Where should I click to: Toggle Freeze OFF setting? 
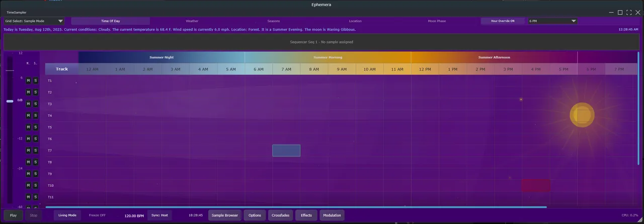(97, 215)
